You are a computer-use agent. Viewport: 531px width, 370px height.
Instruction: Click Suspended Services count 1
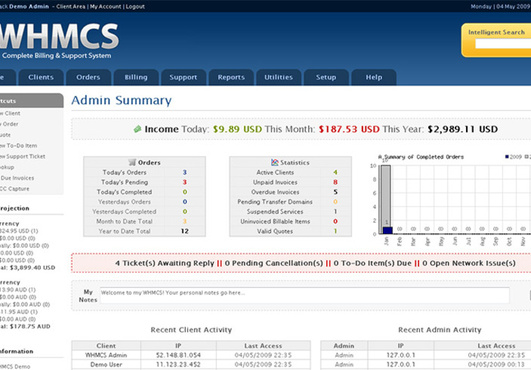335,212
